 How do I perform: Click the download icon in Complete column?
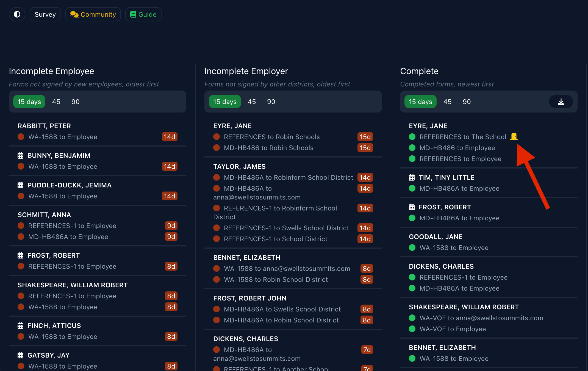561,102
